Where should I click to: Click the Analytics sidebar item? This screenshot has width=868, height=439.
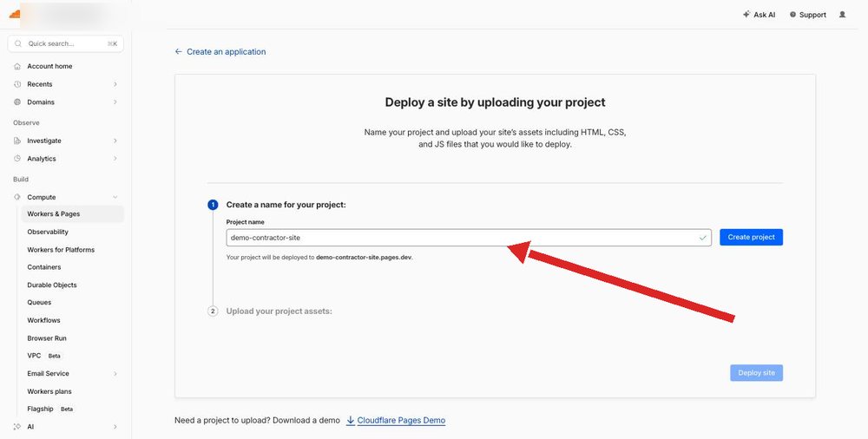tap(66, 158)
